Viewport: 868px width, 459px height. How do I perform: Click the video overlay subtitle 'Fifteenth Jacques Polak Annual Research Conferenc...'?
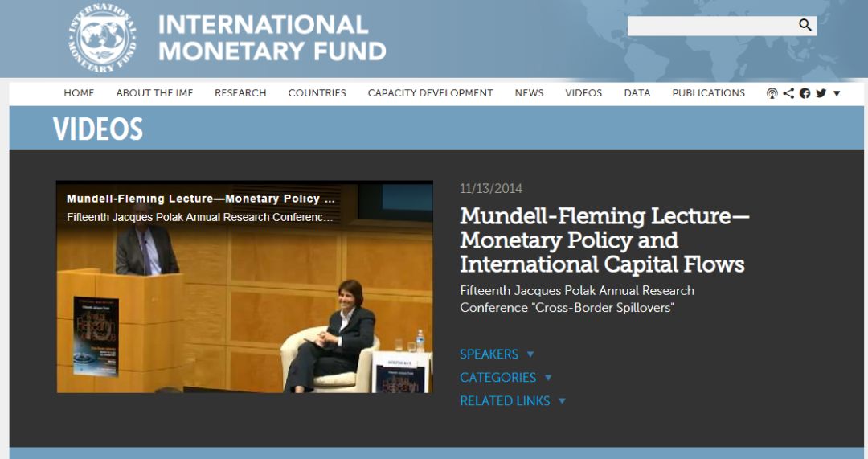tap(200, 217)
